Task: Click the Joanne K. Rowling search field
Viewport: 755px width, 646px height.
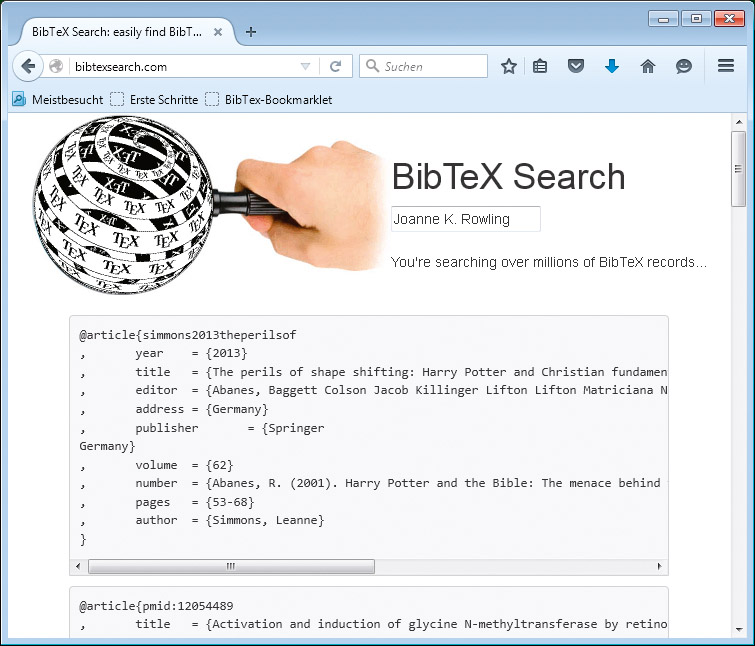Action: coord(465,219)
